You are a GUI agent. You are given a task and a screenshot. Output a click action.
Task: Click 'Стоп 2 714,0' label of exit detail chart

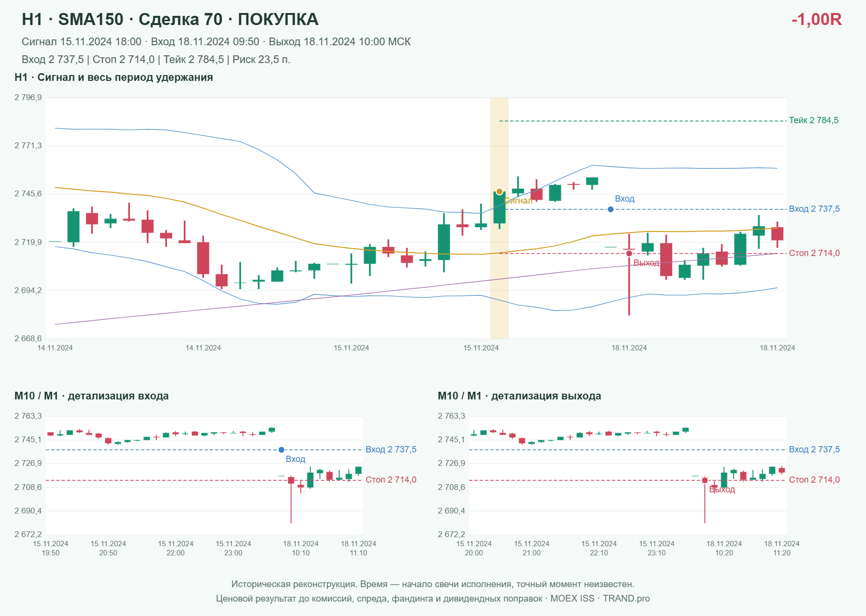click(815, 480)
